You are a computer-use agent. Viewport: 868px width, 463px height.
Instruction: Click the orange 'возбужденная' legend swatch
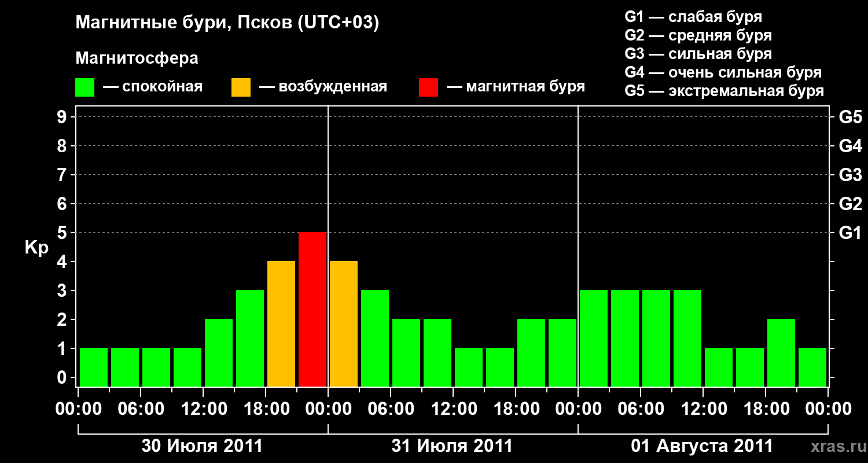pyautogui.click(x=241, y=87)
